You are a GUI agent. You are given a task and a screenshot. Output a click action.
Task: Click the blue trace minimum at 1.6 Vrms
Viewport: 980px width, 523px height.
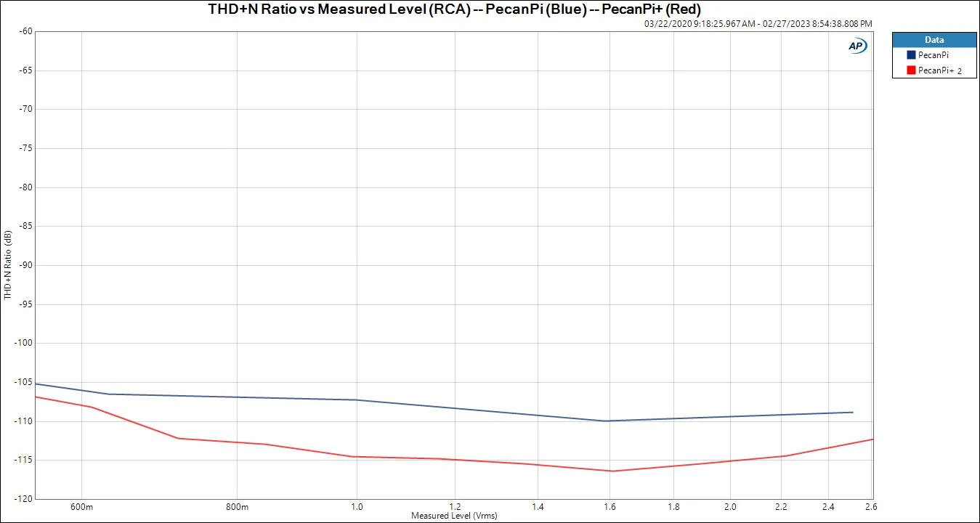click(607, 421)
